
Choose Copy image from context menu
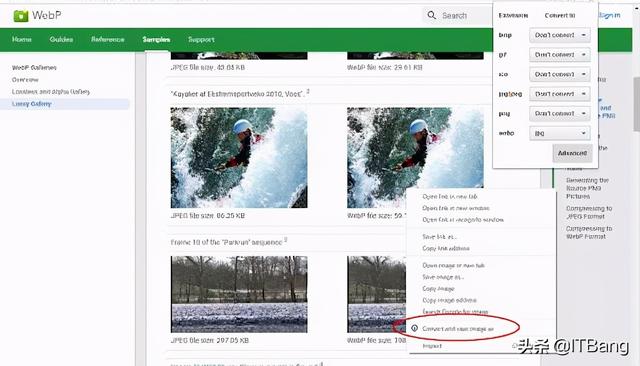(438, 288)
